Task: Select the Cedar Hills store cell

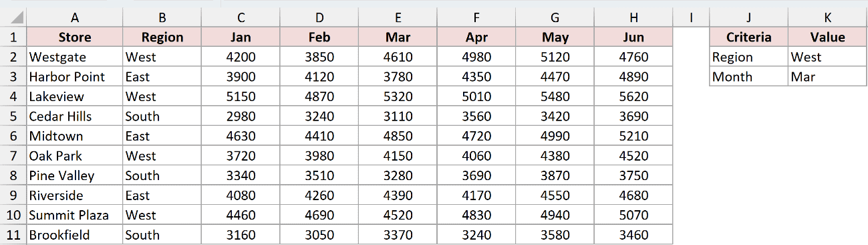Action: (75, 116)
